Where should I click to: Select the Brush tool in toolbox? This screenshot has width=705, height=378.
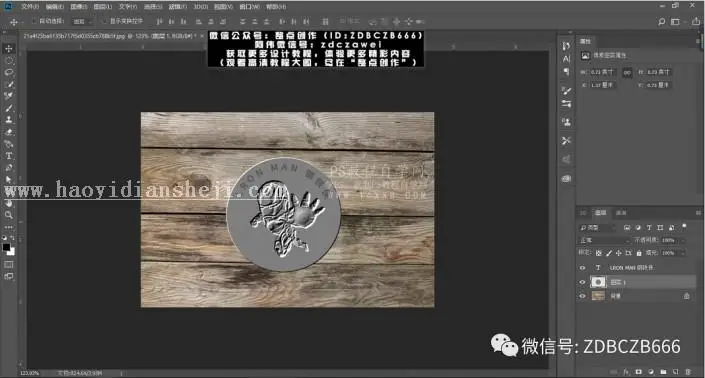pos(9,108)
